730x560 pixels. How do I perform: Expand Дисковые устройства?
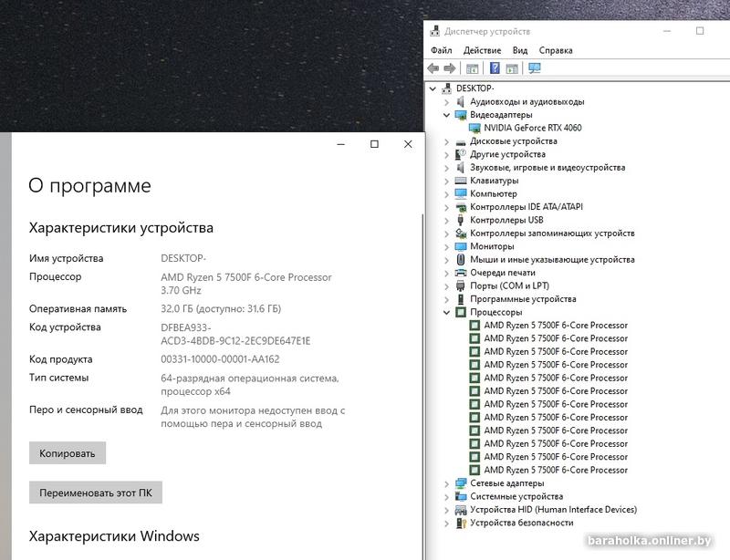pos(446,141)
